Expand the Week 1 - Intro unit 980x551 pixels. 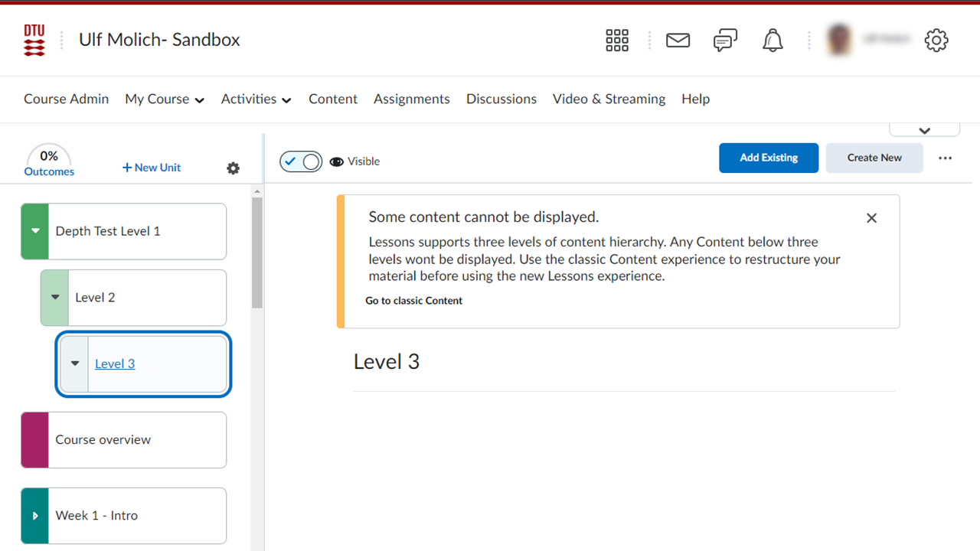click(34, 516)
